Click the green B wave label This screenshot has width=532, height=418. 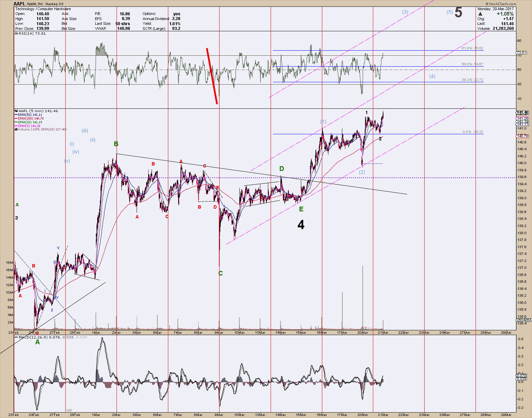click(x=116, y=144)
